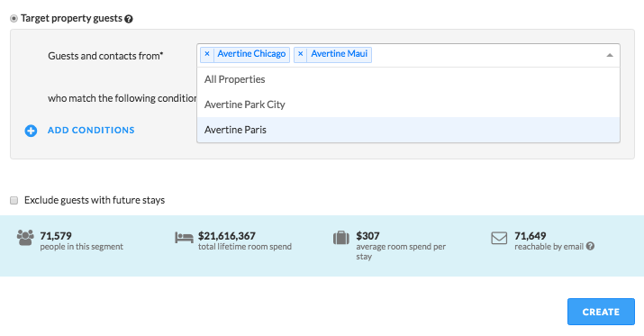Click the envelope reachable by email icon
The image size is (644, 336).
[x=499, y=238]
